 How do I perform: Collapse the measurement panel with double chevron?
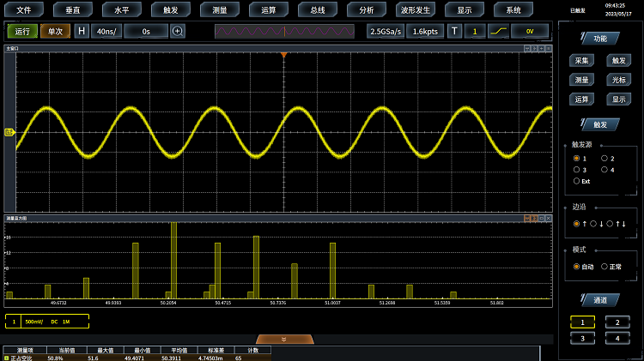click(284, 340)
